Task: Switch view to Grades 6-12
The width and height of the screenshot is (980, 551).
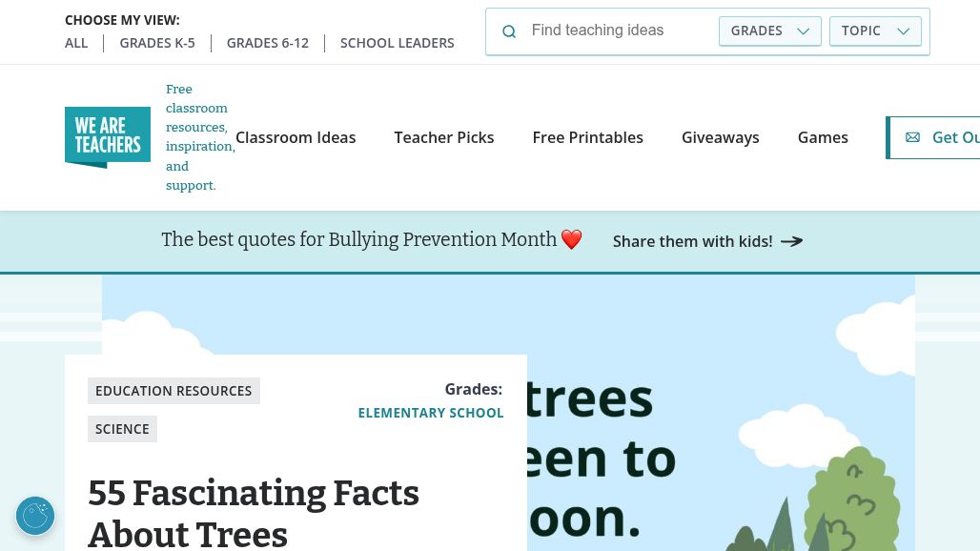Action: point(268,43)
